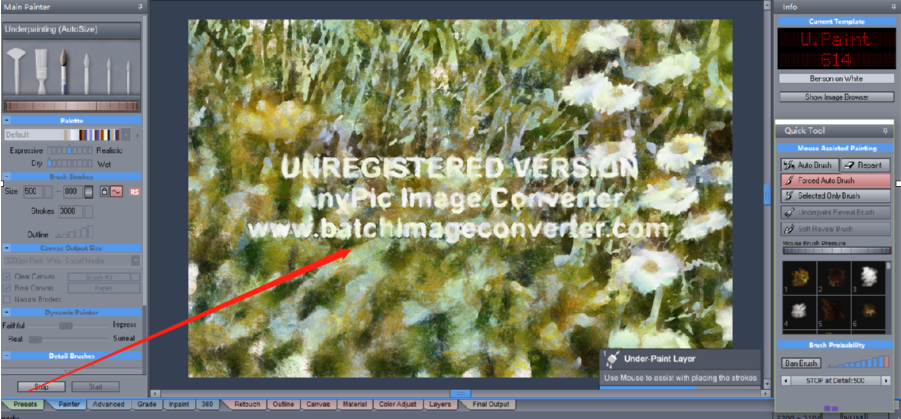Select the fan brush in Main Painter

pyautogui.click(x=16, y=71)
